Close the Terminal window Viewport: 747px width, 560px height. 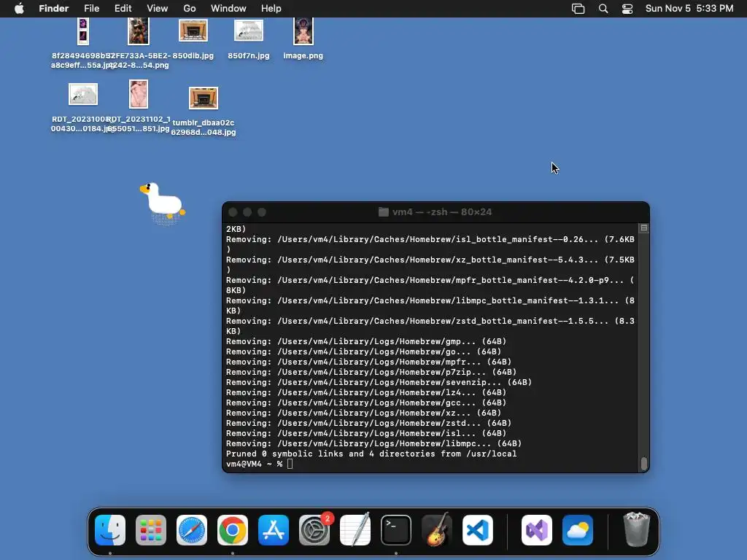pyautogui.click(x=233, y=212)
